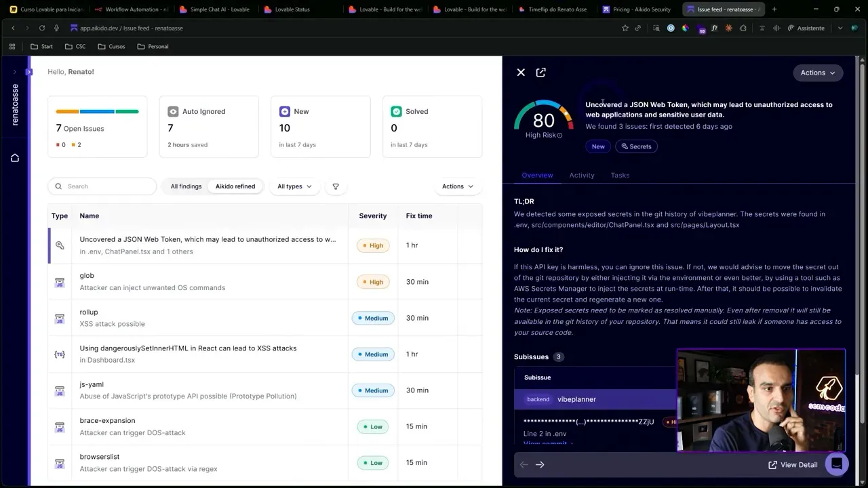Click the key icon on the JSON Web Token row
The width and height of the screenshot is (868, 488).
pyautogui.click(x=60, y=245)
